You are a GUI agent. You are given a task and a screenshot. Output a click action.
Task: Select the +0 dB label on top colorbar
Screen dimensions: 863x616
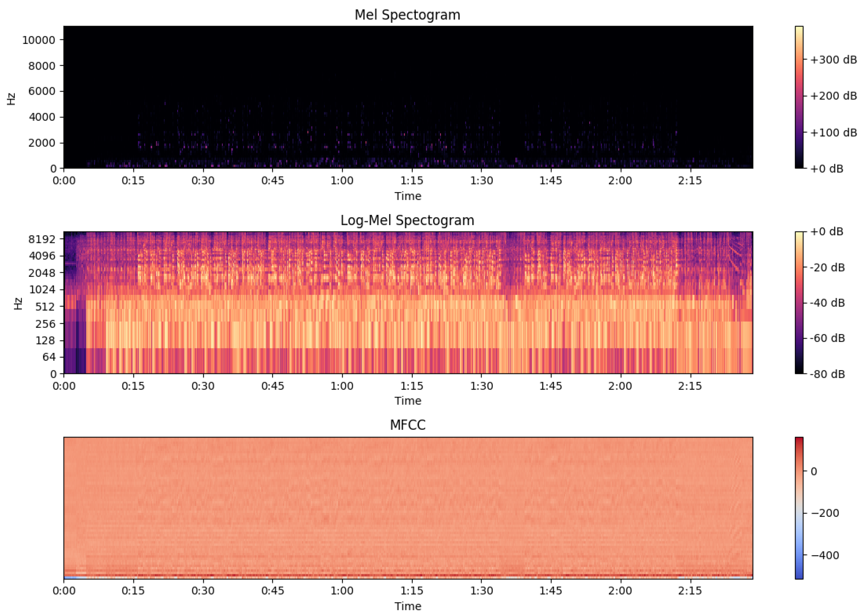(827, 168)
